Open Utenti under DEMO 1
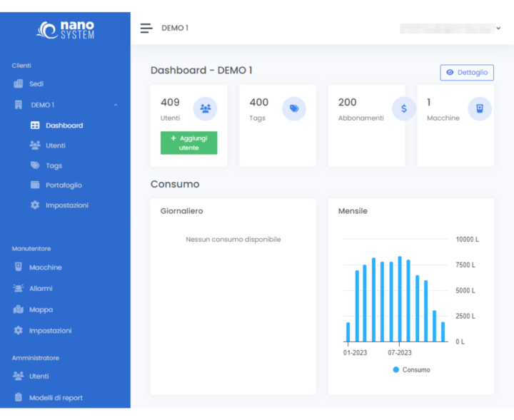Viewport: 514px width, 420px height. pyautogui.click(x=55, y=145)
